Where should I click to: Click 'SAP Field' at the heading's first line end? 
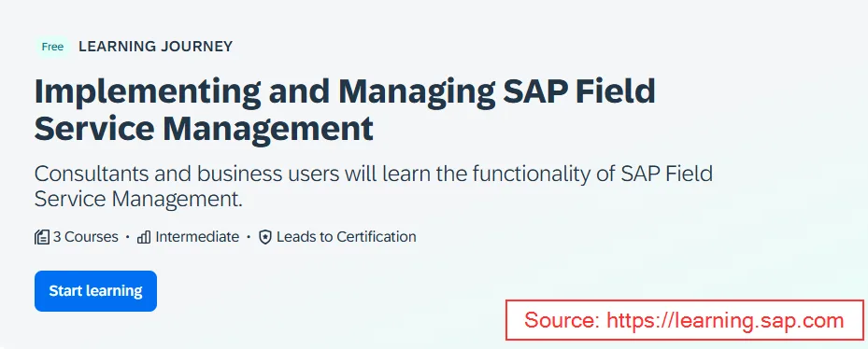coord(579,91)
